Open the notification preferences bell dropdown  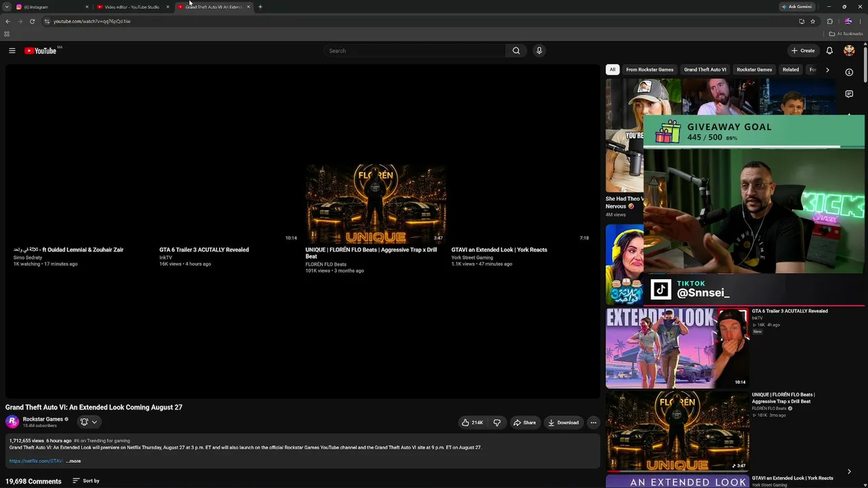point(89,422)
